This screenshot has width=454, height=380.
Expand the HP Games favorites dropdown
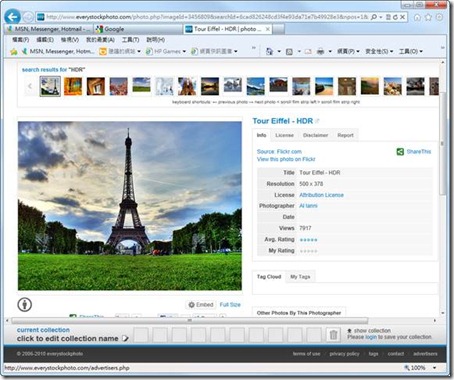click(x=184, y=51)
